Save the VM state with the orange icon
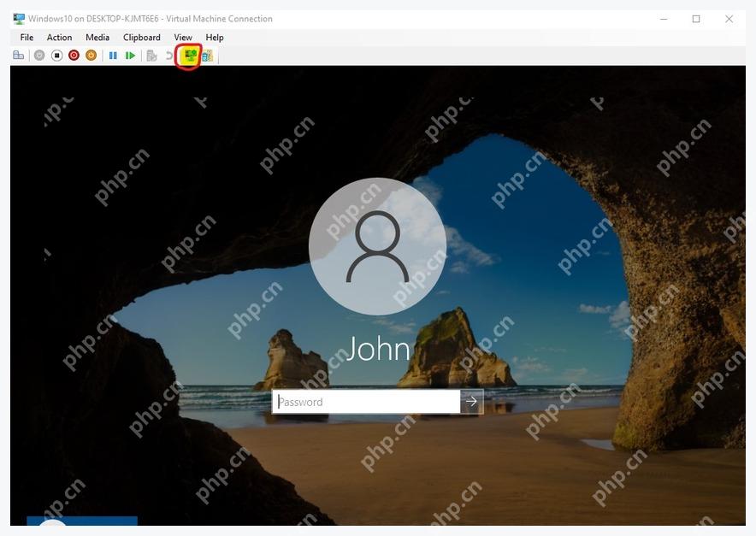This screenshot has width=756, height=536. pos(92,56)
